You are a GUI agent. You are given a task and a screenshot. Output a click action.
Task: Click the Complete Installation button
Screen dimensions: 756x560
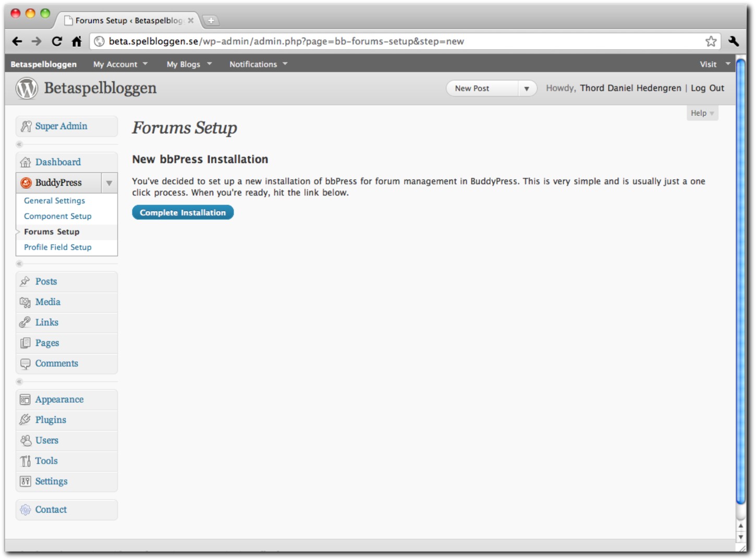tap(183, 213)
